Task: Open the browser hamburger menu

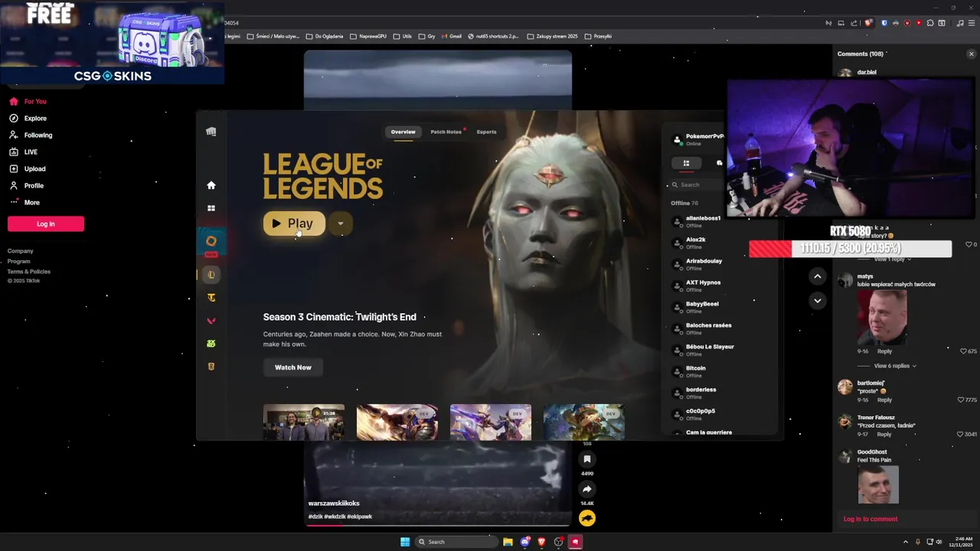Action: (x=972, y=23)
